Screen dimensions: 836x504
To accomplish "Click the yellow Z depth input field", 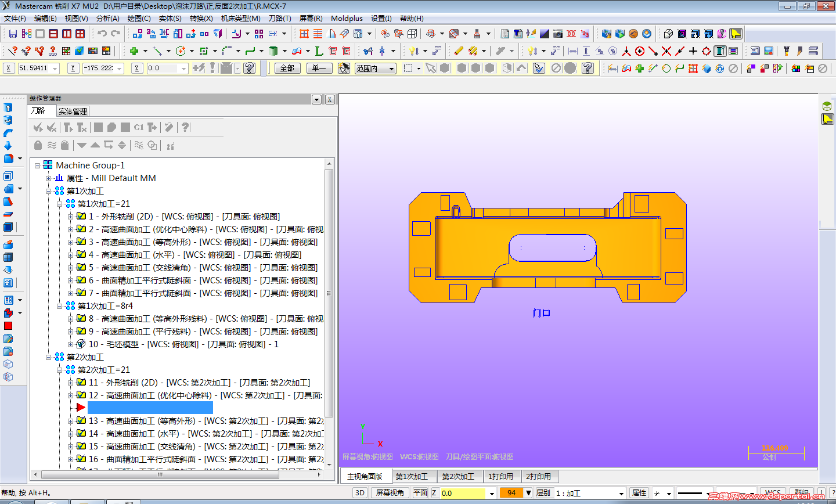I will click(462, 493).
